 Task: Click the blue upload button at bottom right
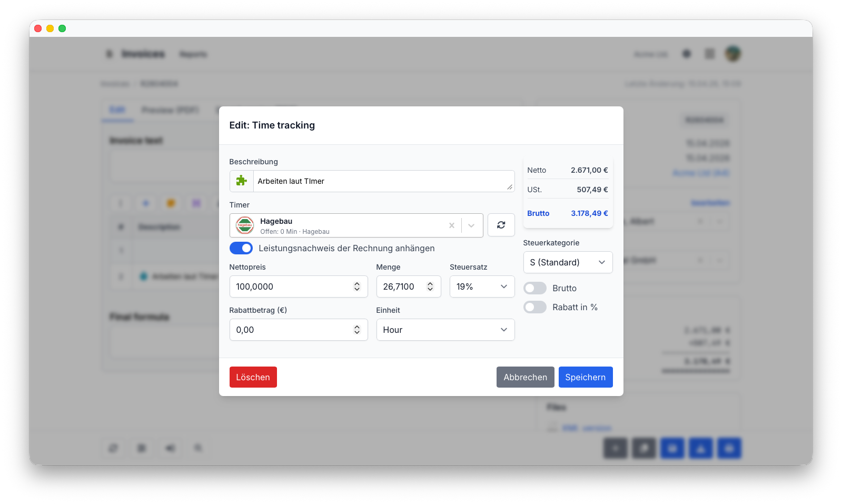pos(701,449)
